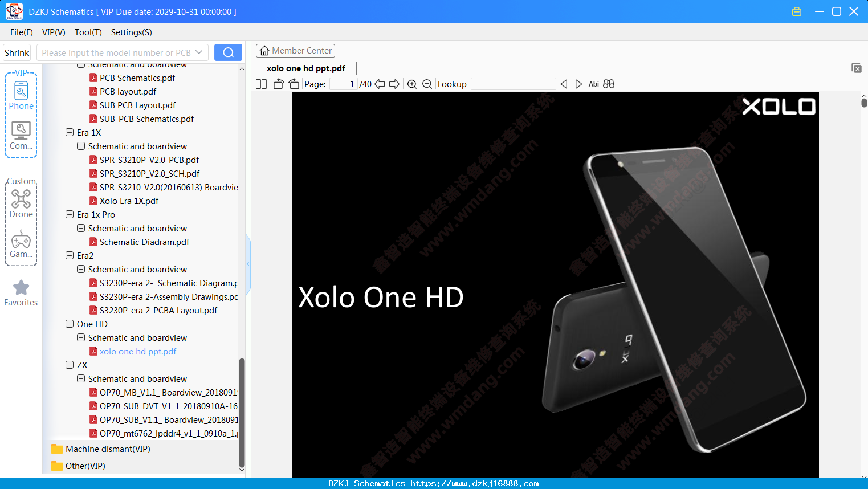Click the model number search input
The width and height of the screenshot is (868, 489).
(116, 52)
